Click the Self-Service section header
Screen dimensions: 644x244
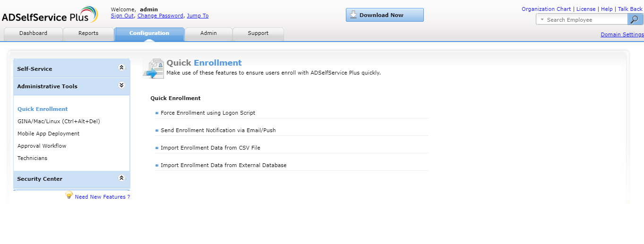point(72,68)
